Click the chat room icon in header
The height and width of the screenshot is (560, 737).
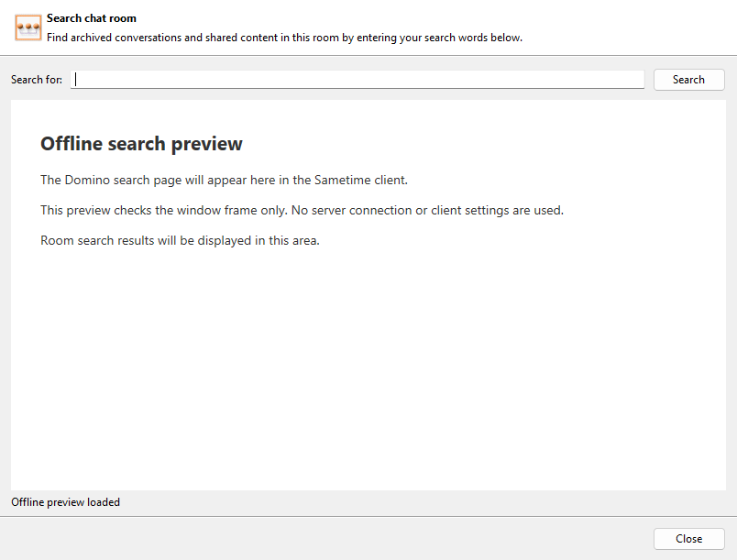coord(28,28)
